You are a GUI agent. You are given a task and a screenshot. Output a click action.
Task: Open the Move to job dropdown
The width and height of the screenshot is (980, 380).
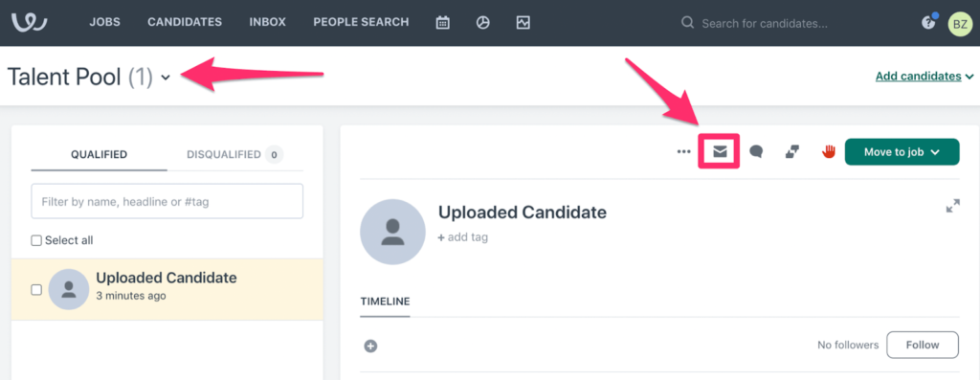pyautogui.click(x=902, y=152)
